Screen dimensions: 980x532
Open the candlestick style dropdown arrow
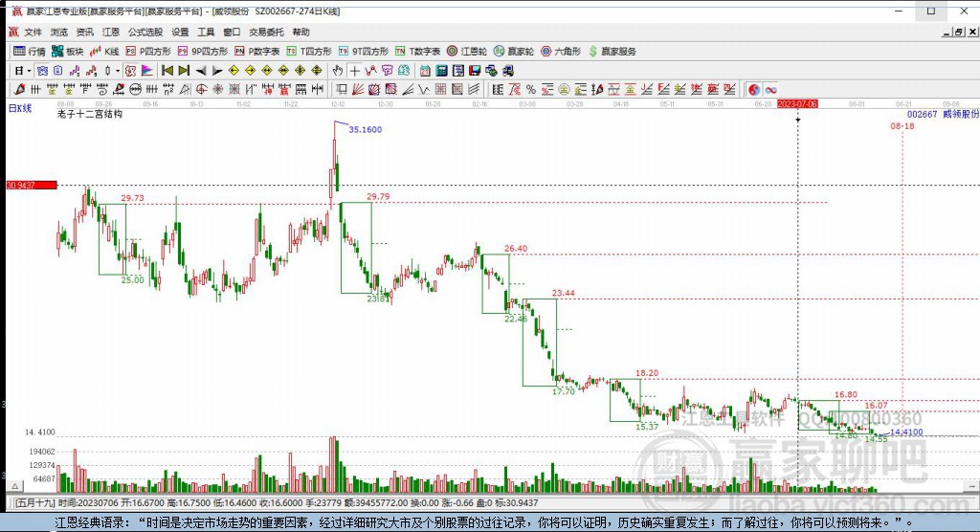coord(118,71)
